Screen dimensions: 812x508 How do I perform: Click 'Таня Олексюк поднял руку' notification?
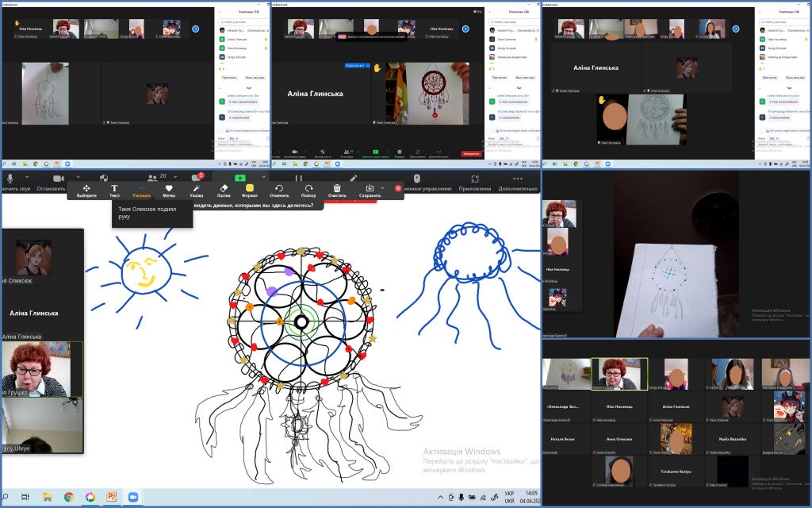[x=152, y=213]
